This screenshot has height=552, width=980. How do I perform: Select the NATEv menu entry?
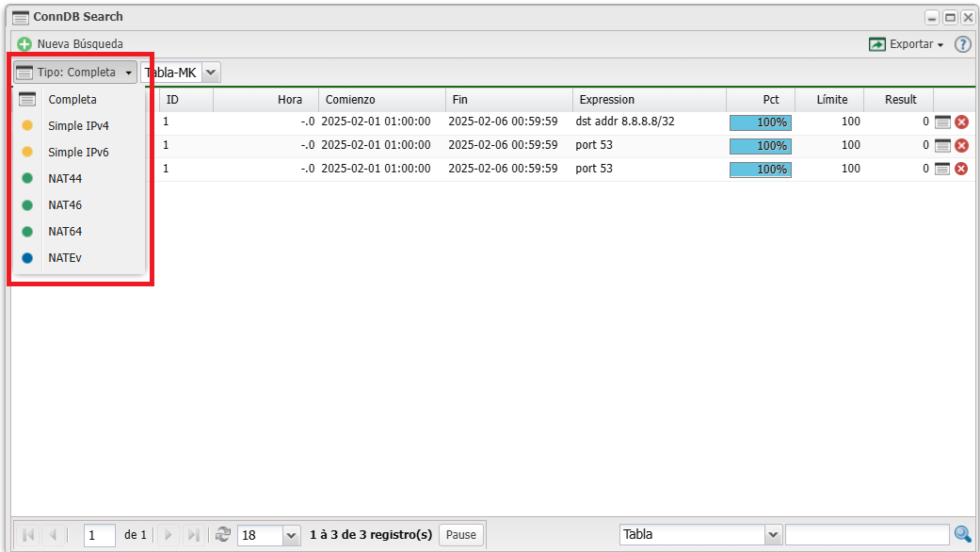click(64, 257)
